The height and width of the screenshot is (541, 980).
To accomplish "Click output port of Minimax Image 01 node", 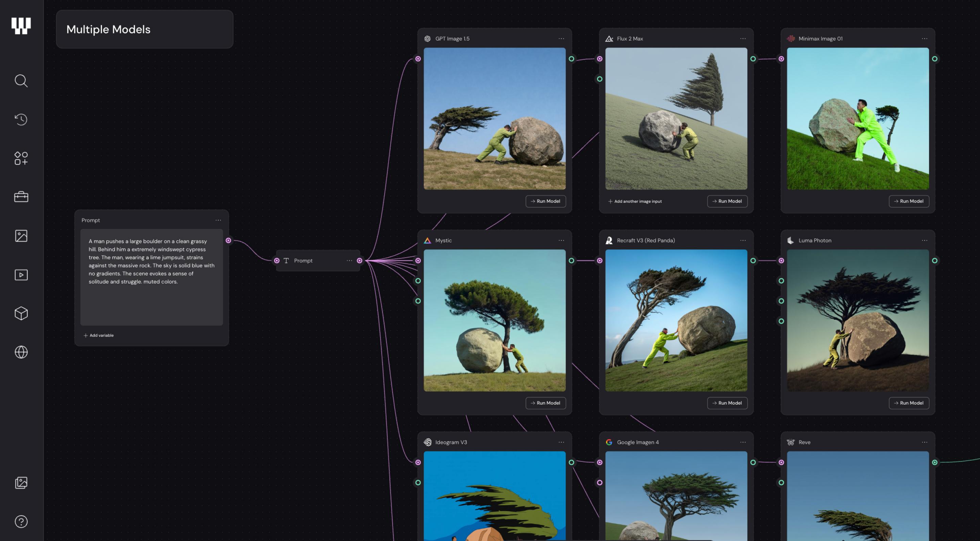I will (935, 59).
